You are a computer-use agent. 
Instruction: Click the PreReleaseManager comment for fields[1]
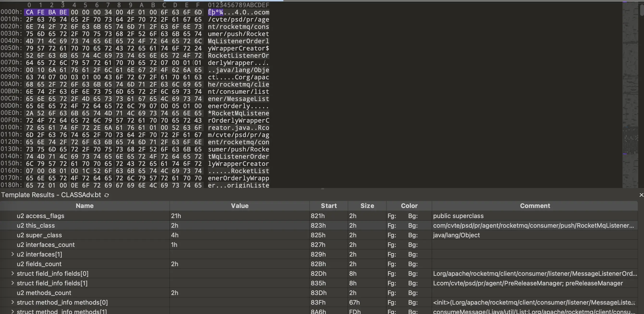click(x=528, y=283)
